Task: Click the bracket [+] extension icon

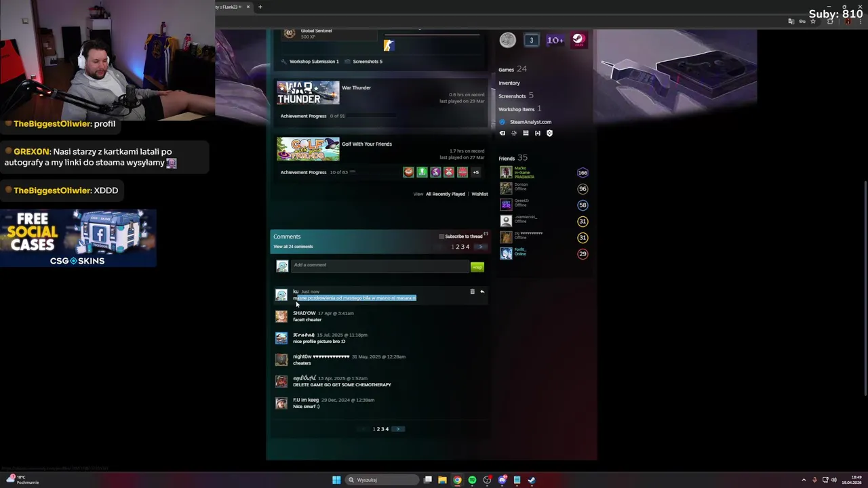Action: 538,133
